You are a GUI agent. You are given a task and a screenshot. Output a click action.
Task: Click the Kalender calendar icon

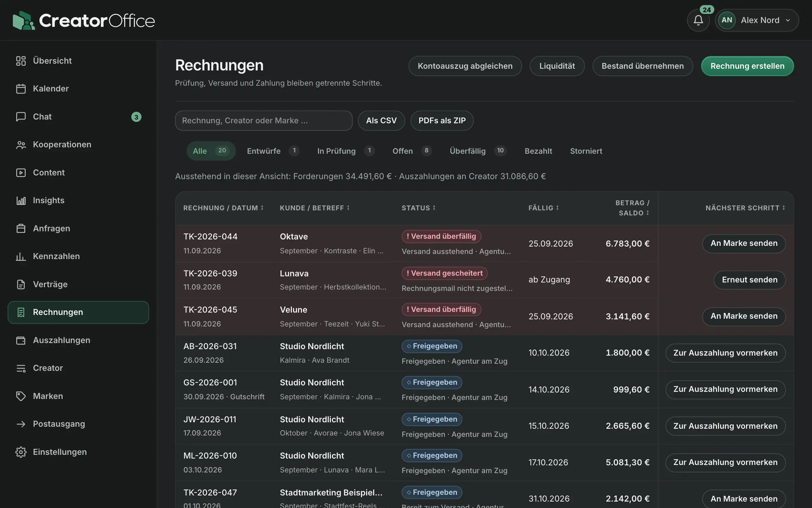click(x=21, y=89)
